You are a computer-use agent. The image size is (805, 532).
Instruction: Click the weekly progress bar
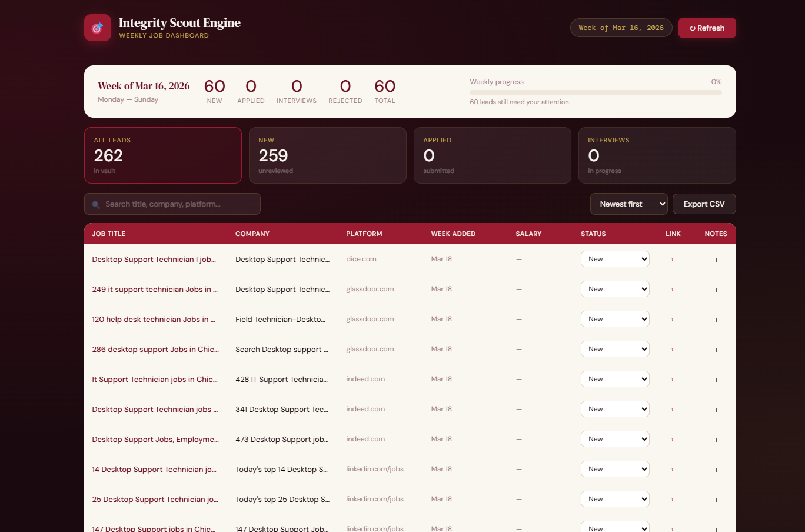(x=596, y=92)
